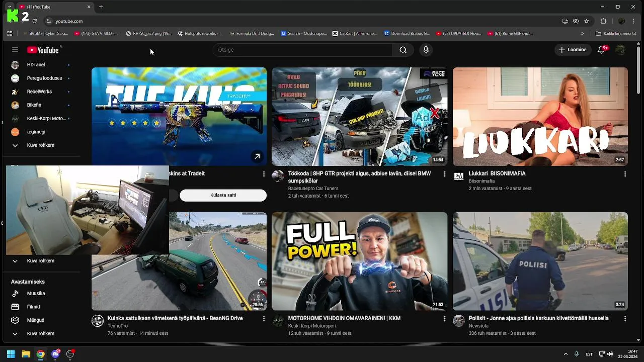Open File Explorer from the taskbar
Screen dimensions: 644x362
click(26, 354)
